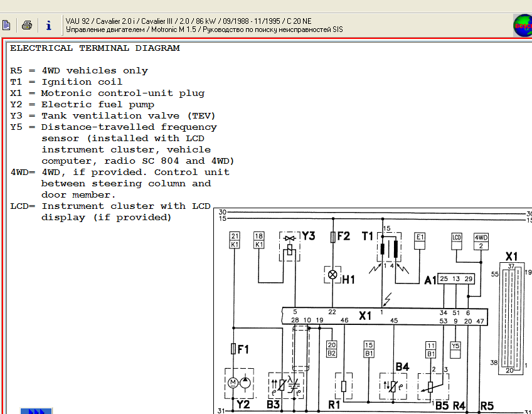Open the blue information icon
Viewport: 532px width, 414px height.
tap(49, 25)
